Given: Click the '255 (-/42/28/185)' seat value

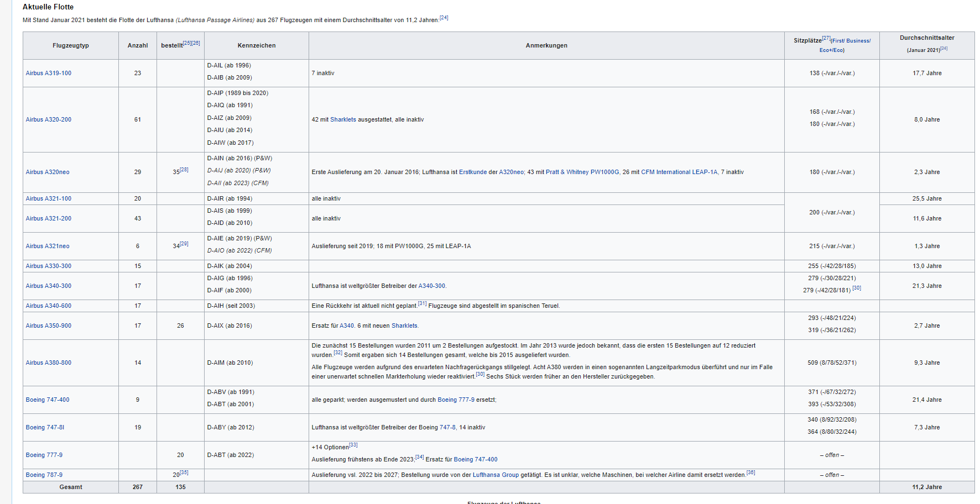Looking at the screenshot, I should pos(832,266).
